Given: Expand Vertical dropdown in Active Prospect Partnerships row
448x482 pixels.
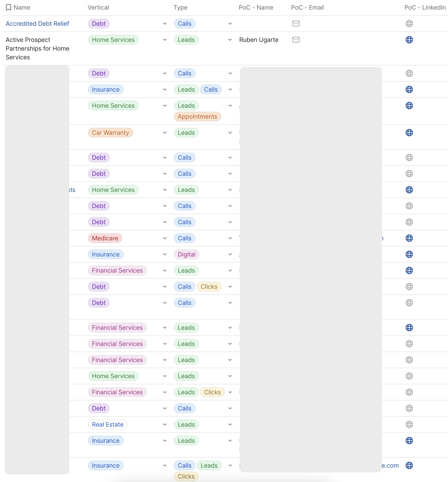Looking at the screenshot, I should [165, 39].
